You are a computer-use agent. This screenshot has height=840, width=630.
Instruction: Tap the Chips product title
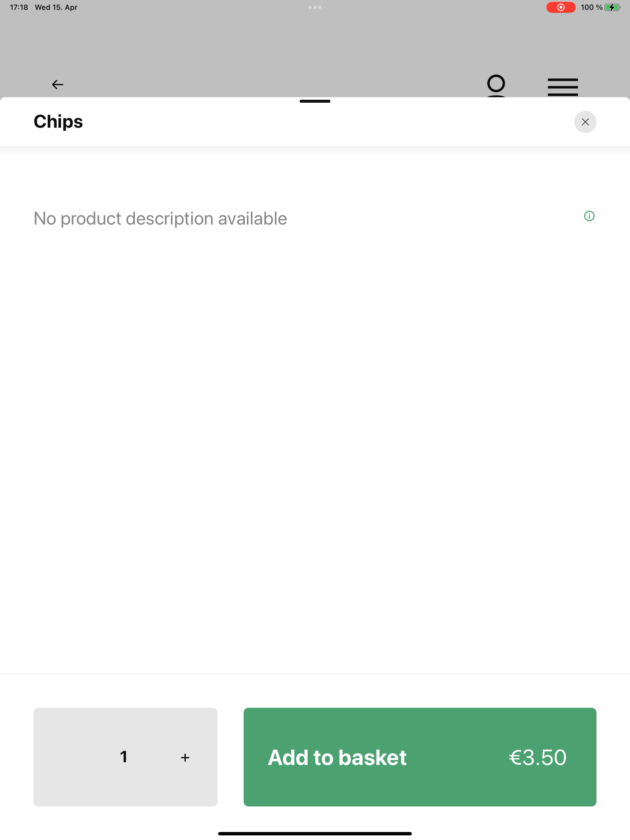[58, 121]
